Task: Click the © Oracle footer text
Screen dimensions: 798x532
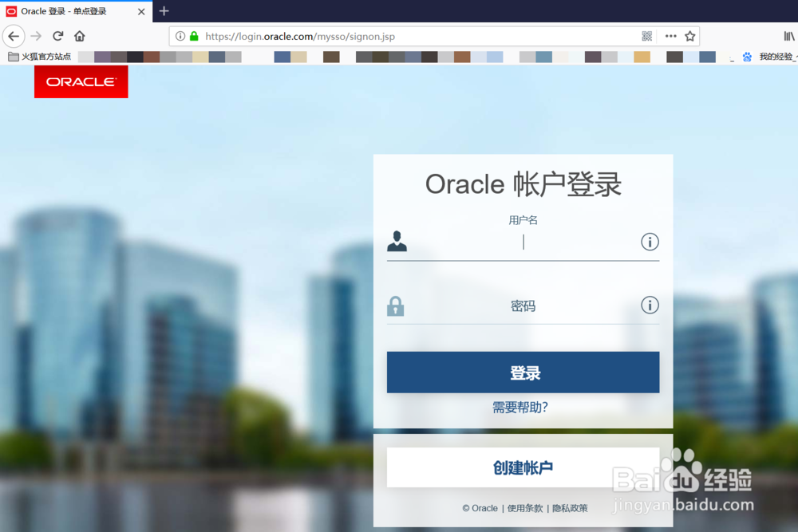Action: (480, 508)
